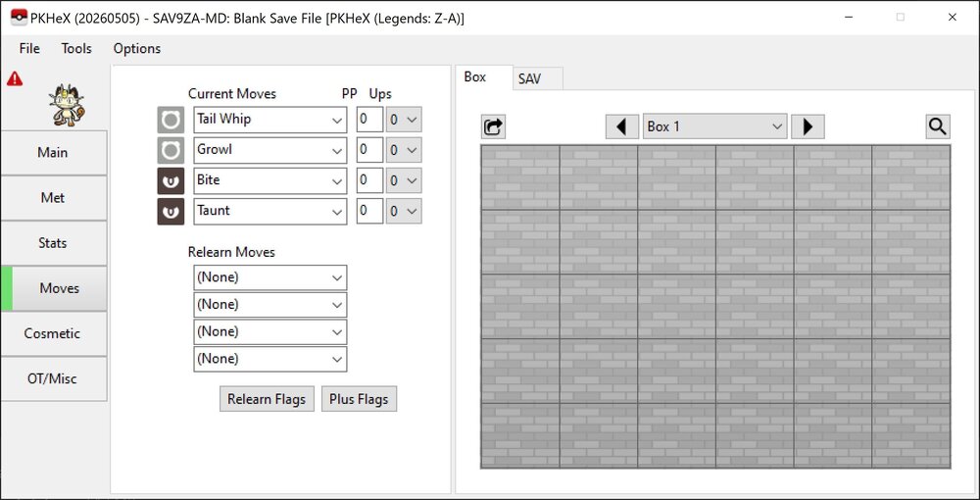Open the fourth Relearn Moves dropdown
The height and width of the screenshot is (500, 980).
pos(270,360)
